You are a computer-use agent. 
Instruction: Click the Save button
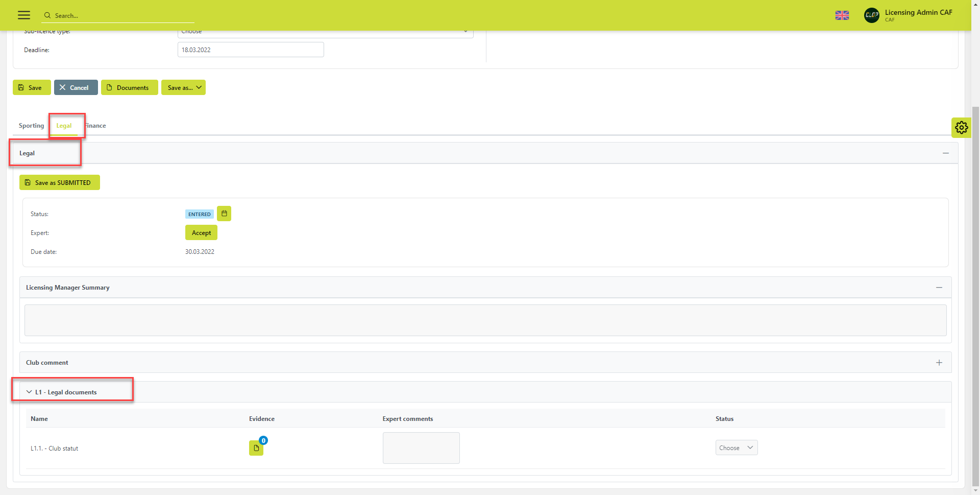pos(31,87)
